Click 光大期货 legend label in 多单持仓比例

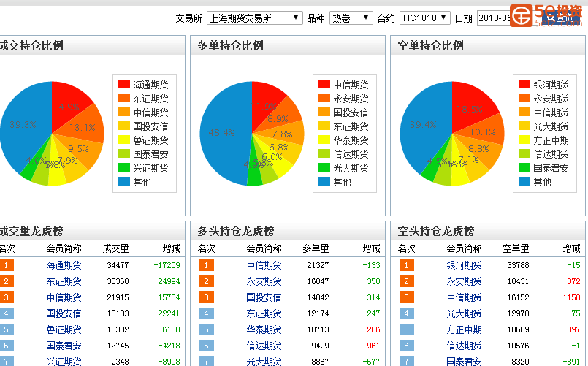[351, 168]
